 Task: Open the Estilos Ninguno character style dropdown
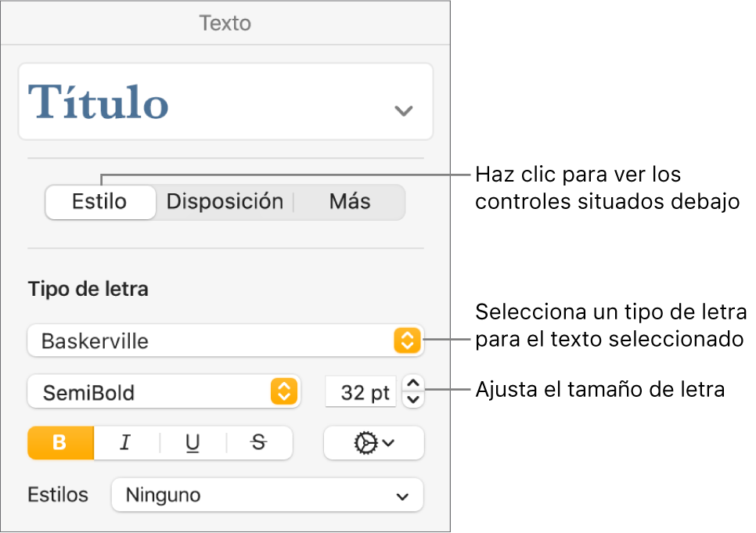click(x=267, y=495)
